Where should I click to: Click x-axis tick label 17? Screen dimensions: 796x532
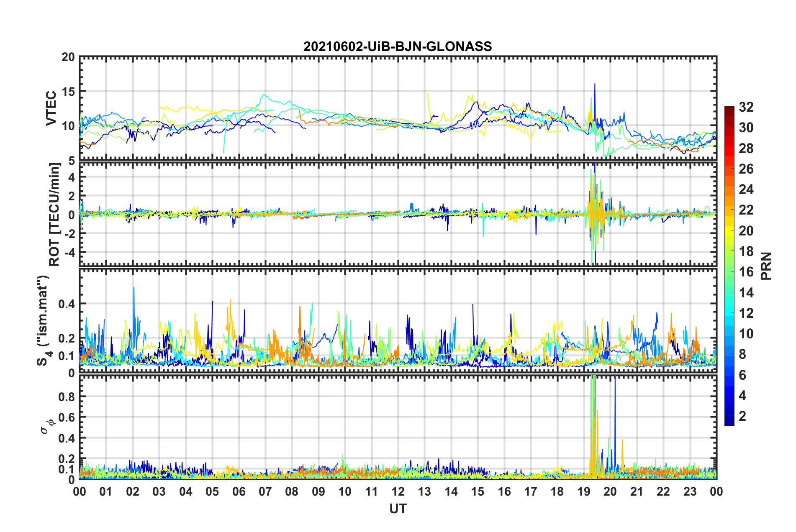(x=531, y=491)
